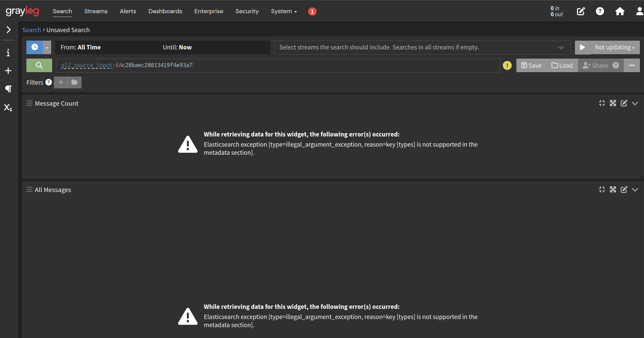Run the search with the magnifier button

click(39, 65)
